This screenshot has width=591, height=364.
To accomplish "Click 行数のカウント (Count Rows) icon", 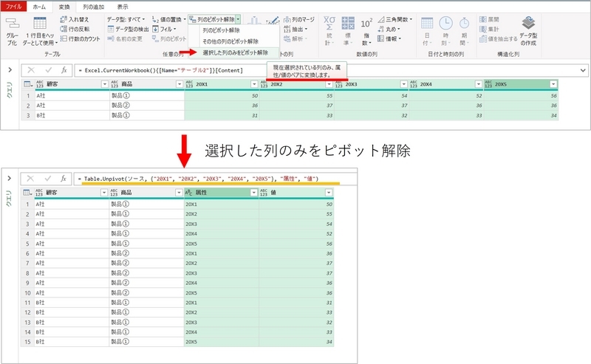I will pos(64,38).
